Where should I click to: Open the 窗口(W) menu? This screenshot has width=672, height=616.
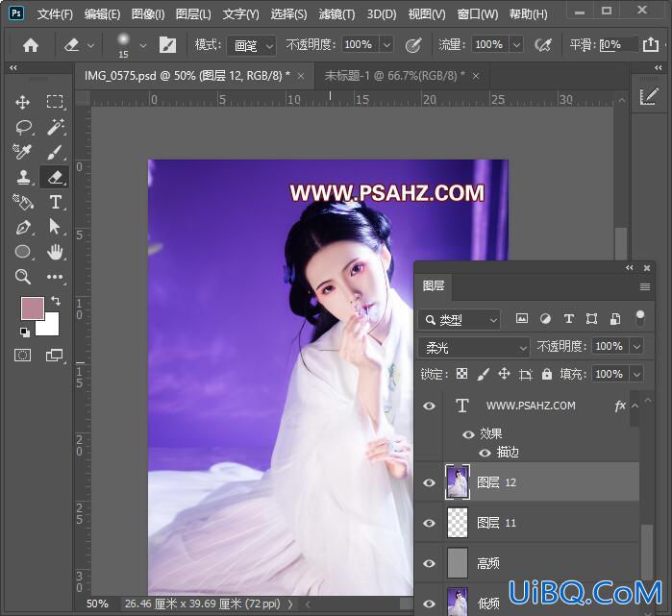(x=478, y=14)
